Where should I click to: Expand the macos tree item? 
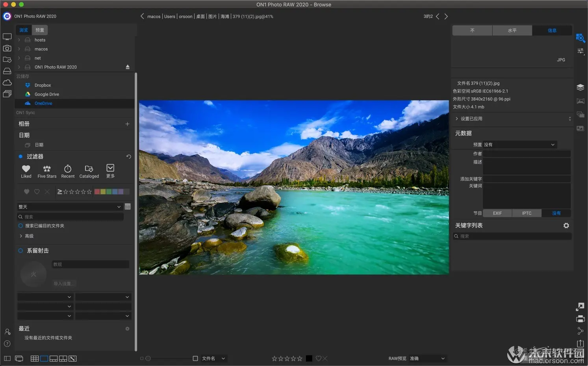(19, 49)
